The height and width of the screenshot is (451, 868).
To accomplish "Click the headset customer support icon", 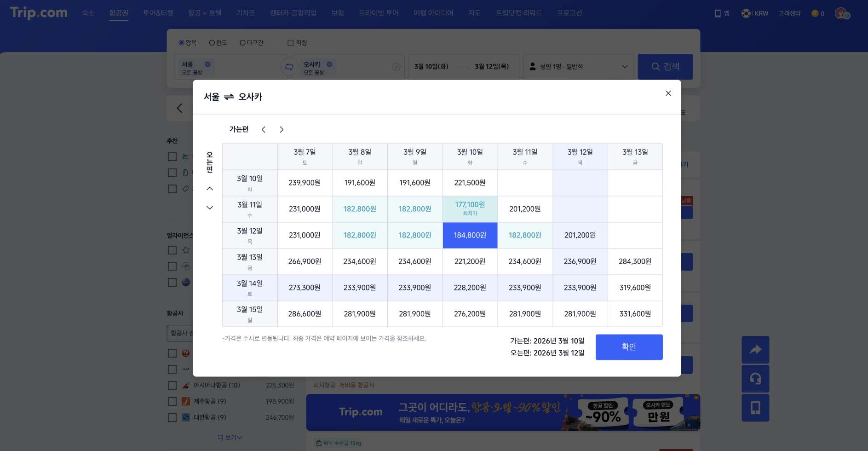I will pyautogui.click(x=755, y=379).
